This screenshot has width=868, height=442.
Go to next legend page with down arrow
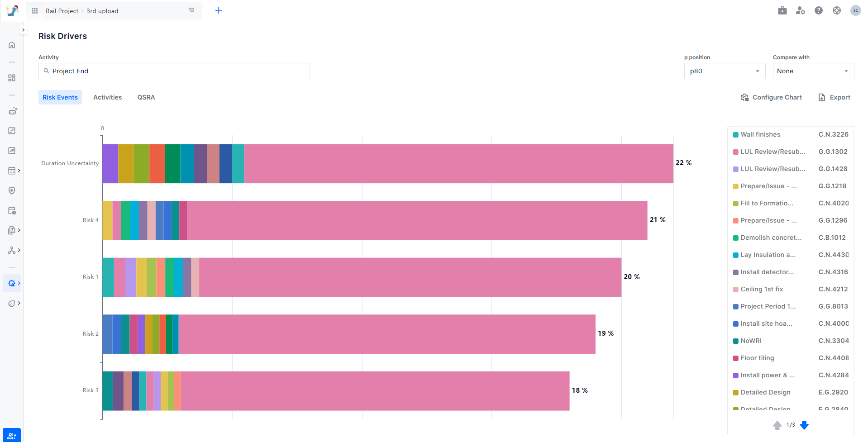point(804,425)
